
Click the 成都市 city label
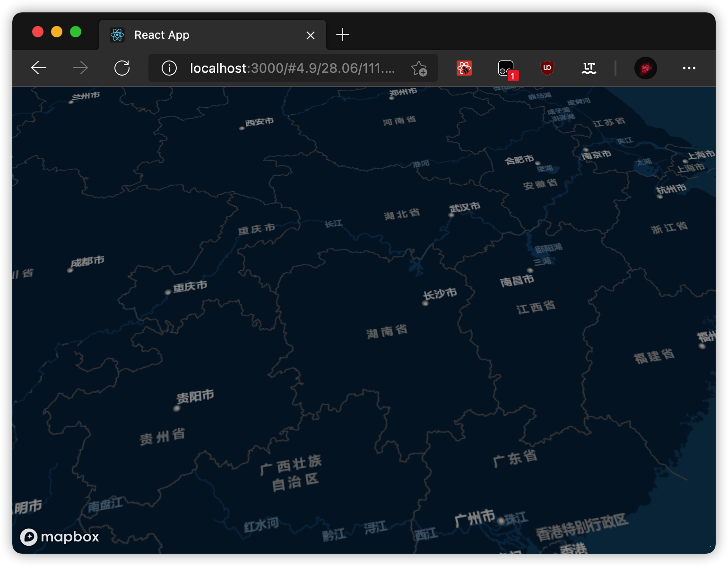tap(87, 261)
